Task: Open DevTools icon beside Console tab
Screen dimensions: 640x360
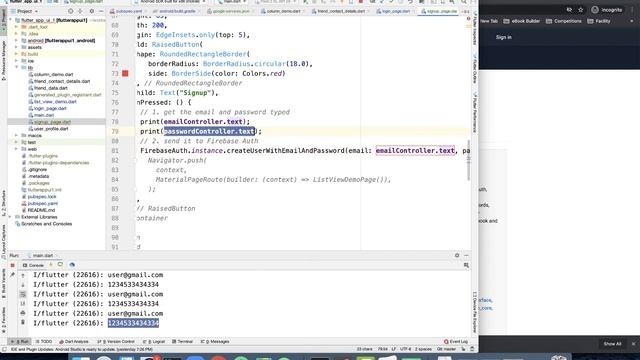Action: pyautogui.click(x=72, y=265)
